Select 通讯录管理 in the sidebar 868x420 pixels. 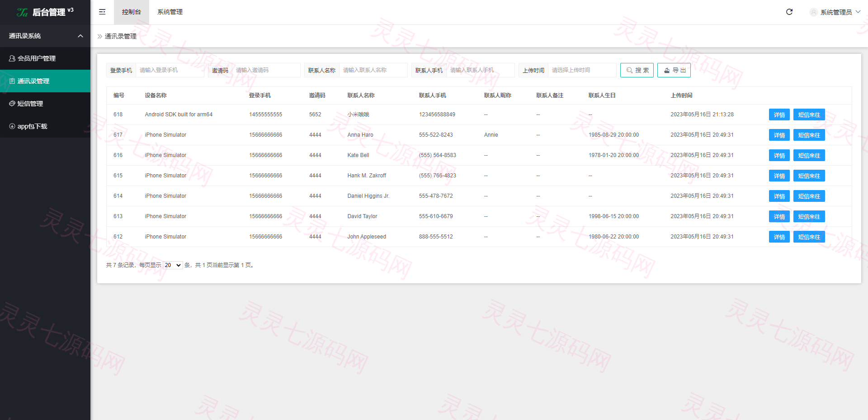click(45, 81)
